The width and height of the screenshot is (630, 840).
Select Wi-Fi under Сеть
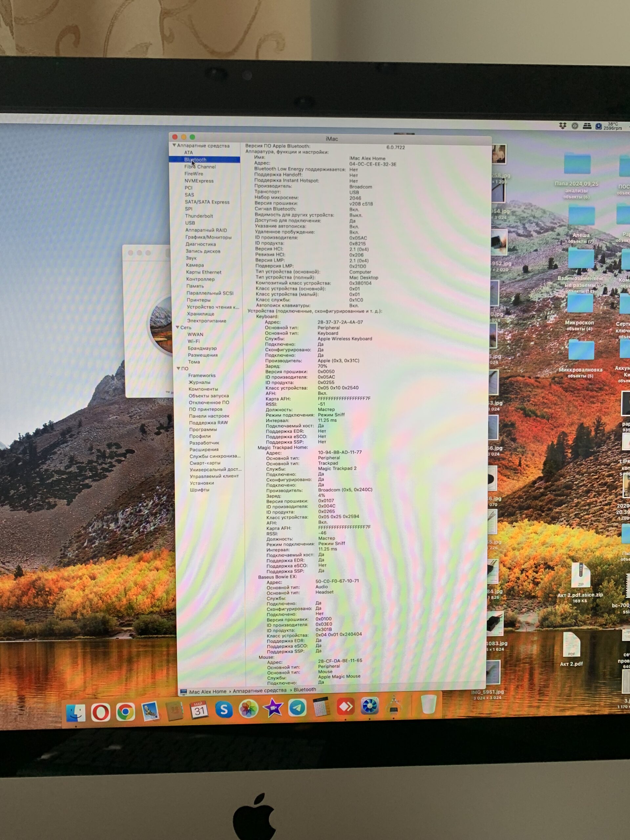coord(194,341)
